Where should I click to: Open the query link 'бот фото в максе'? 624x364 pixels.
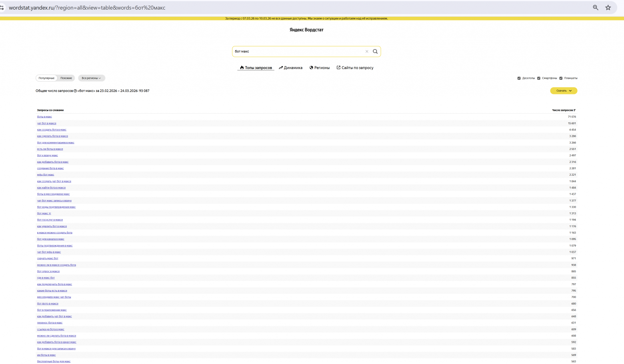pos(48,304)
